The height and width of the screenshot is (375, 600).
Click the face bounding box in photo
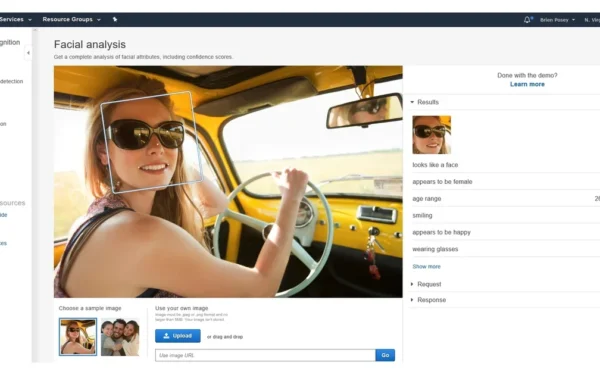[151, 142]
